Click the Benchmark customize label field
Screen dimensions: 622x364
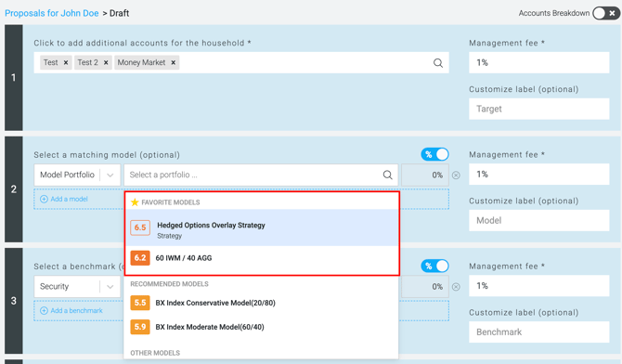538,331
